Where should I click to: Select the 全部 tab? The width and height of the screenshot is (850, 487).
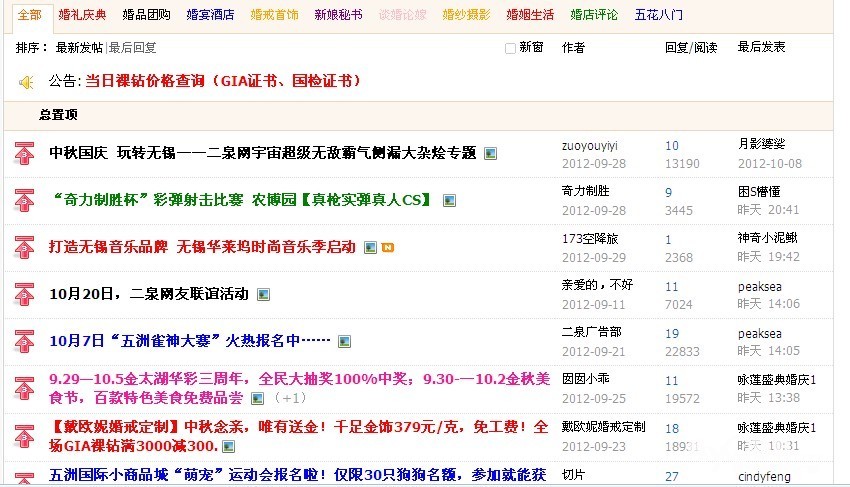(x=30, y=15)
